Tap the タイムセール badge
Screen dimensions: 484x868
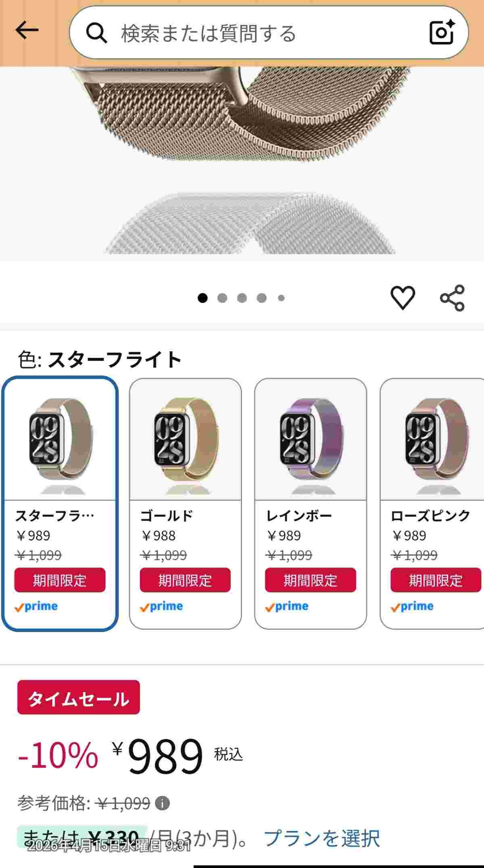pos(79,698)
